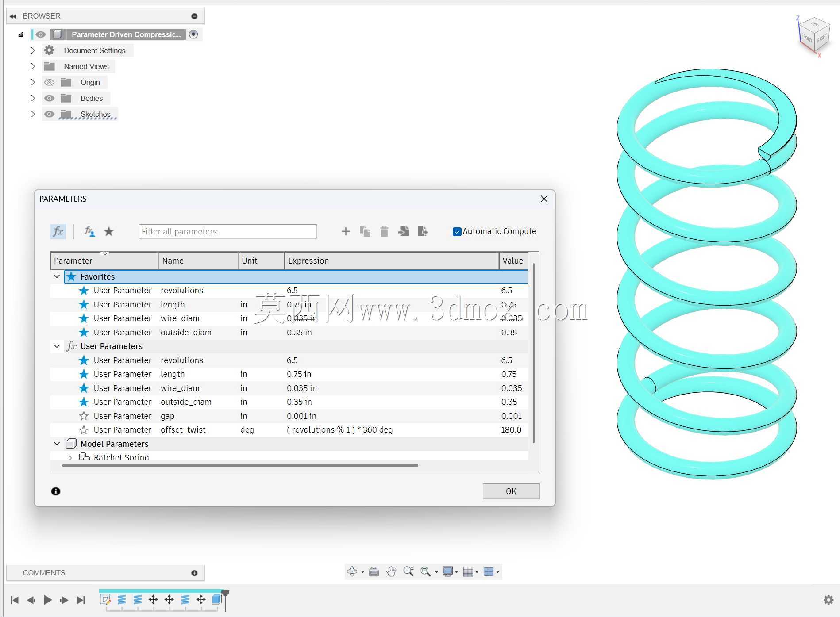Image resolution: width=840 pixels, height=617 pixels.
Task: Favorite the offset_twist parameter star
Action: (84, 430)
